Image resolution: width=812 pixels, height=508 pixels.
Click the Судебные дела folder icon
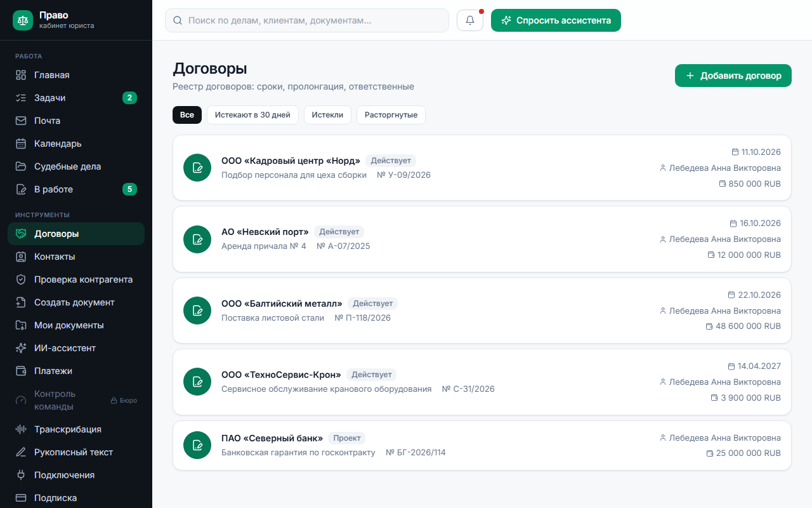21,166
